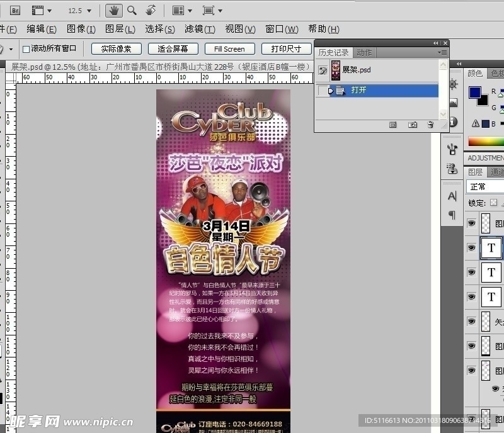
Task: Select the 打开 history state
Action: click(x=384, y=90)
